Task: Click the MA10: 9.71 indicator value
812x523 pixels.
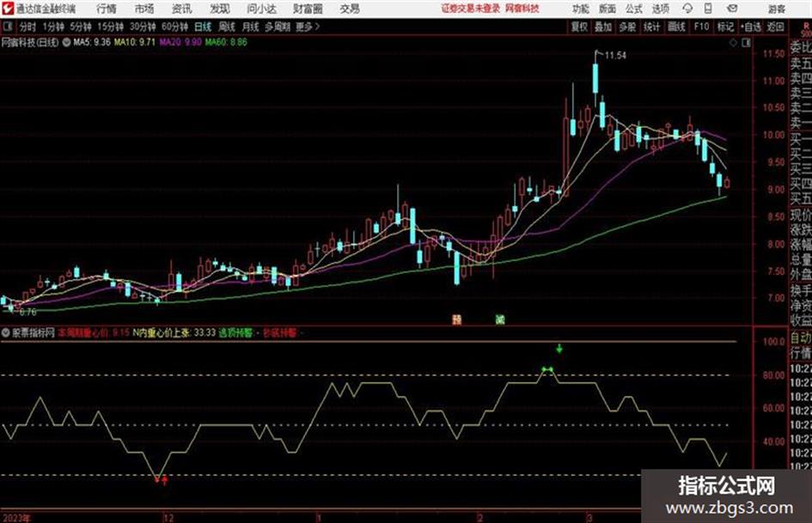Action: click(x=135, y=42)
